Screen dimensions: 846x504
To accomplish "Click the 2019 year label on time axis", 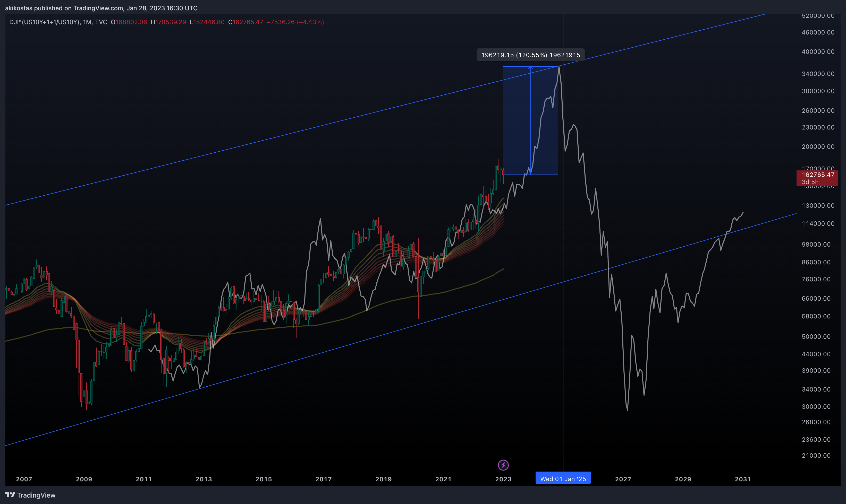I will [x=383, y=479].
